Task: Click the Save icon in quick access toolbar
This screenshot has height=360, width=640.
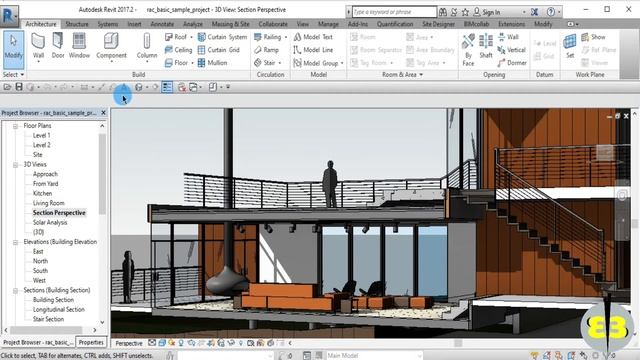Action: coord(19,87)
